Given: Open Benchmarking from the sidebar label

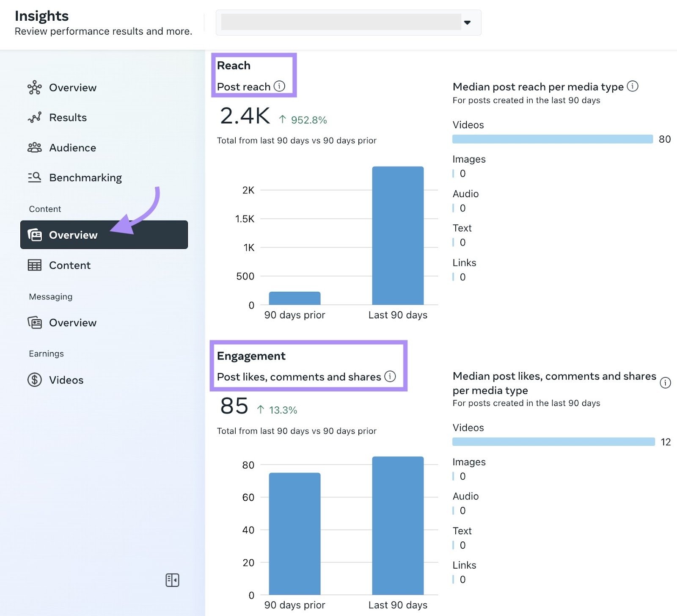Looking at the screenshot, I should coord(85,177).
